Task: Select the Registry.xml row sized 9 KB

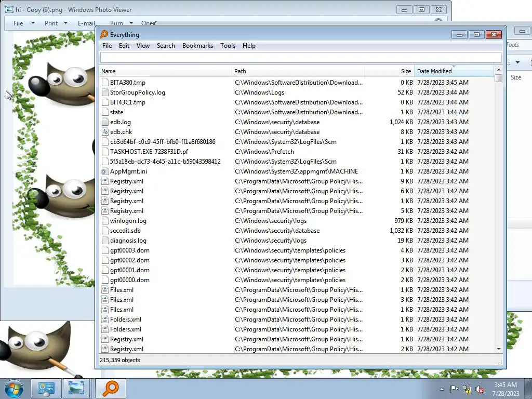Action: [297, 181]
